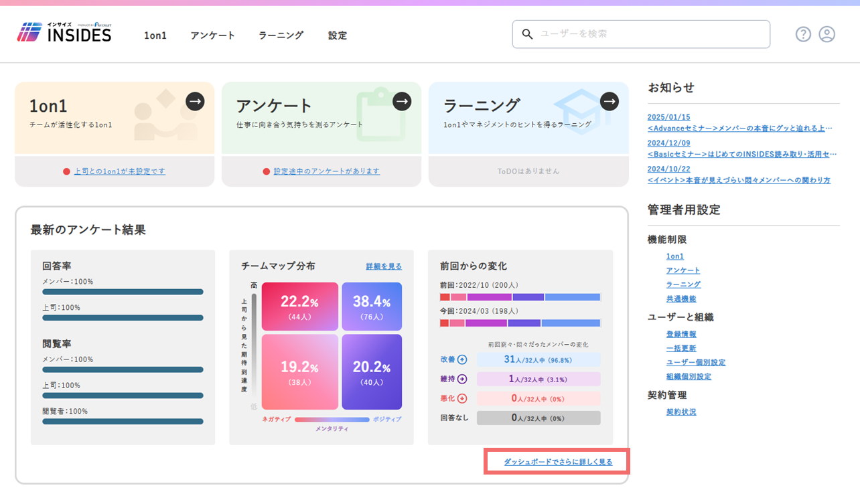Viewport: 860px width, 504px height.
Task: Click the 回答なし 0人/32人中 bar
Action: pyautogui.click(x=539, y=418)
